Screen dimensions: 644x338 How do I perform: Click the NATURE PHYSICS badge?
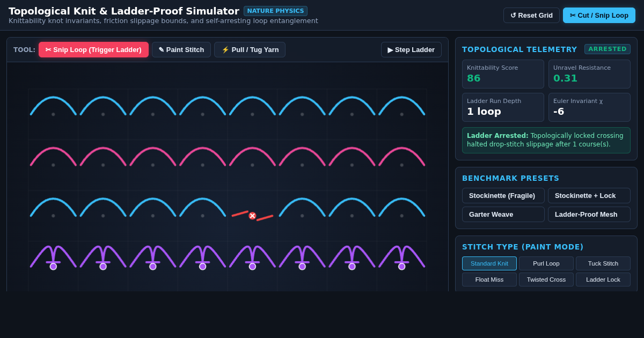275,11
